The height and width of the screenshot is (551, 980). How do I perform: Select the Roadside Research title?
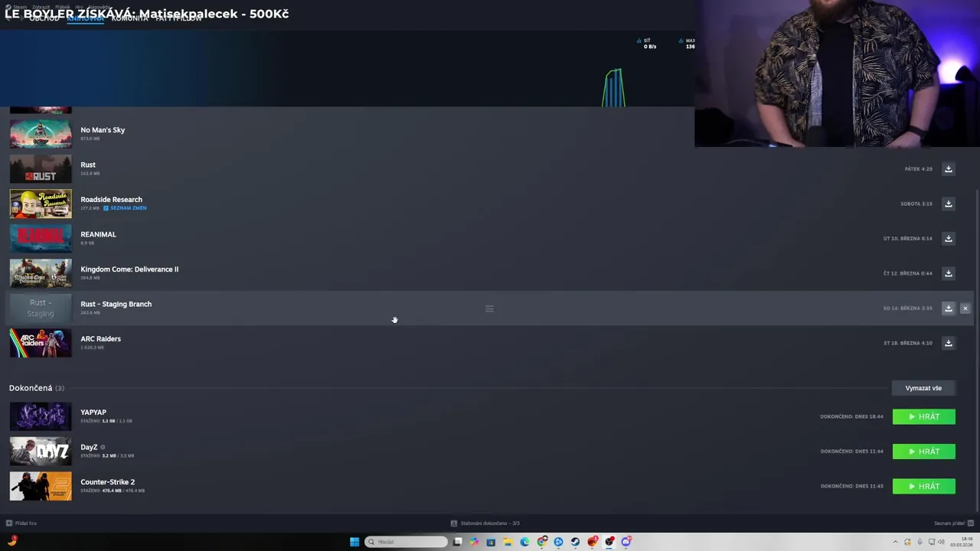point(111,200)
